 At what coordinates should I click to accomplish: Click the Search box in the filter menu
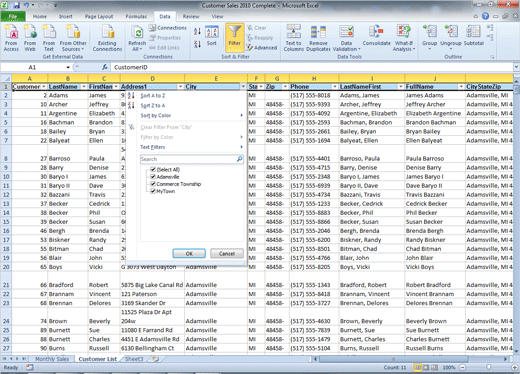click(x=191, y=159)
